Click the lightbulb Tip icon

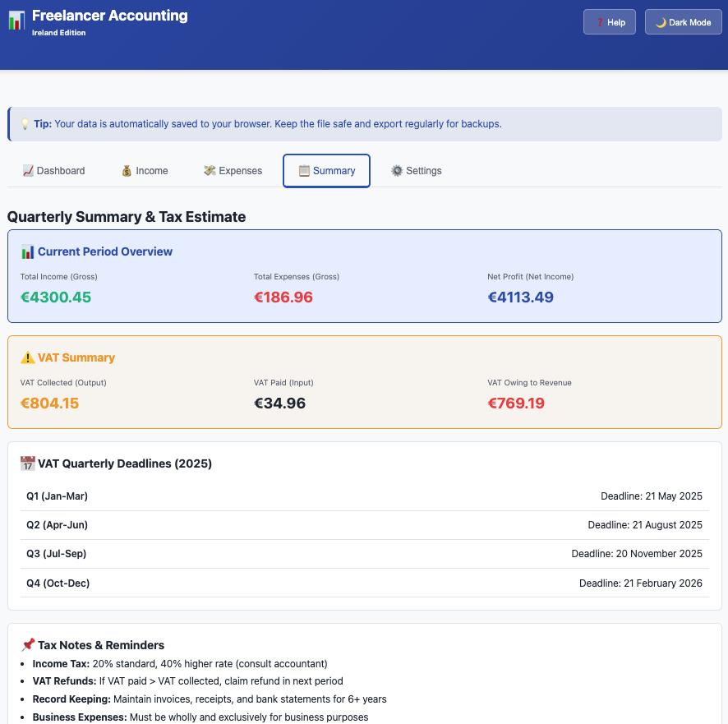coord(25,124)
